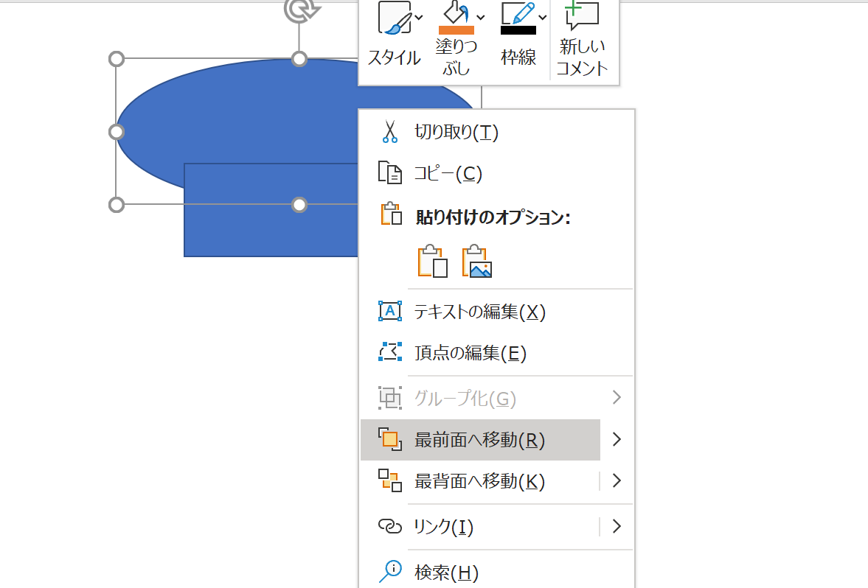Click the bottom-left selection handle of the ellipse
This screenshot has height=588, width=868.
[x=117, y=206]
